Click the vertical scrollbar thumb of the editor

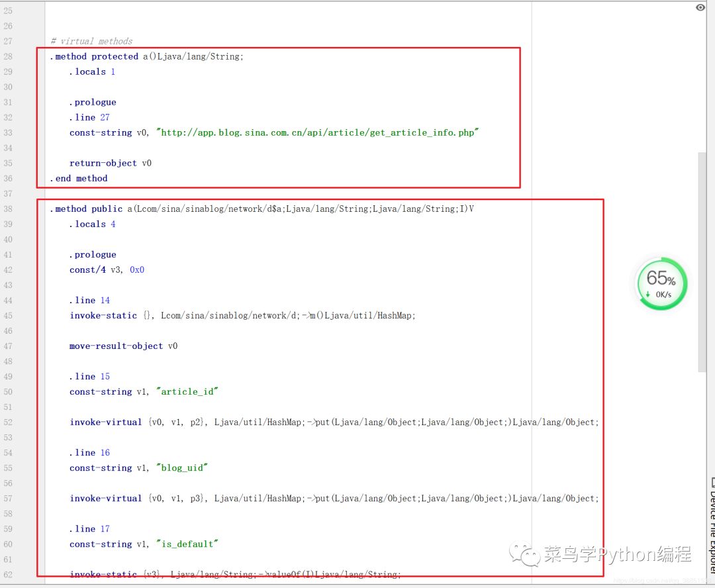(x=702, y=262)
